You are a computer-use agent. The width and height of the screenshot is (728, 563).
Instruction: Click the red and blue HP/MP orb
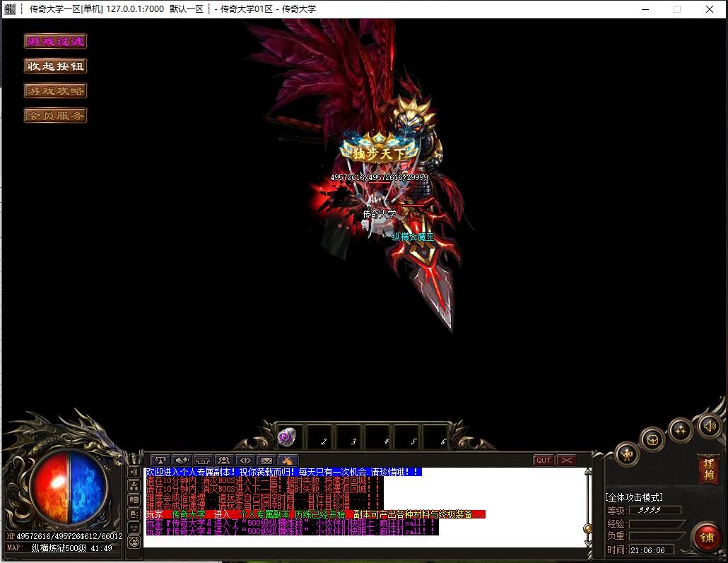coord(70,488)
